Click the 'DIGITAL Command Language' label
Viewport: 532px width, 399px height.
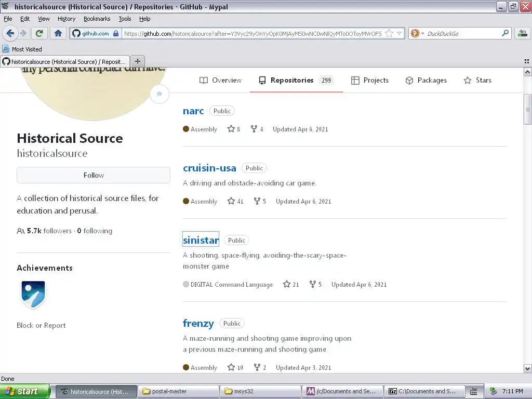(232, 285)
